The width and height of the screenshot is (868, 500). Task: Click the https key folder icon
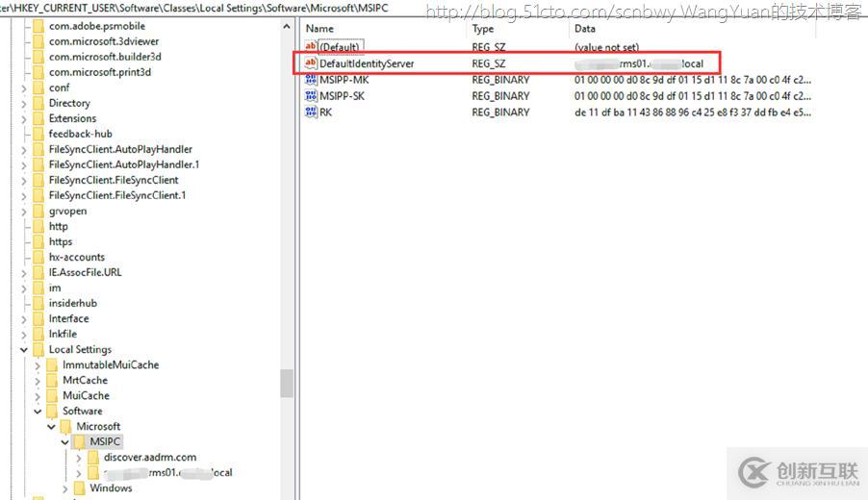tap(38, 242)
